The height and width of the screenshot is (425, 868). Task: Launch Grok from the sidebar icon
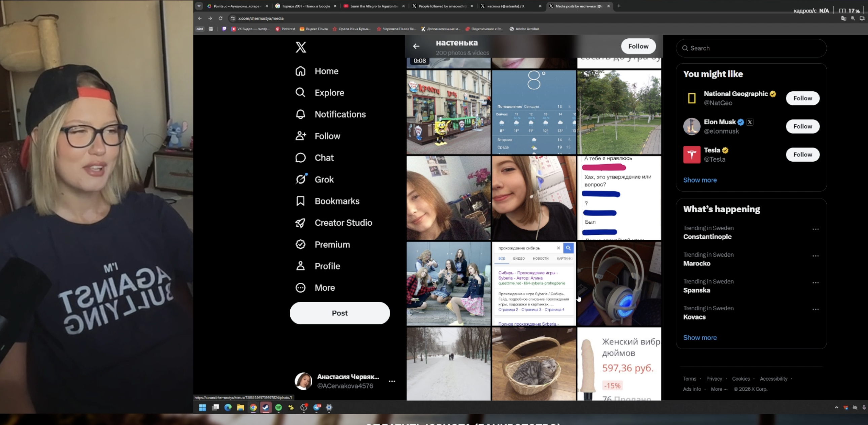[x=300, y=179]
